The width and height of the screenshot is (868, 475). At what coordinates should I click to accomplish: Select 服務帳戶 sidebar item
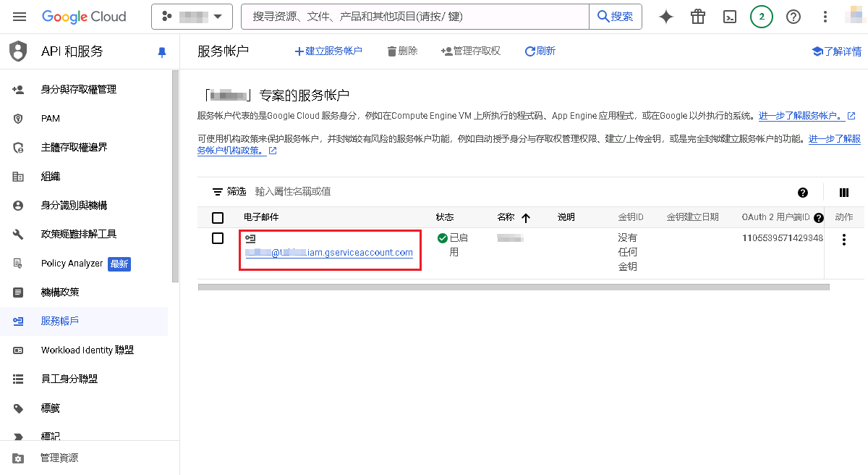point(84,321)
